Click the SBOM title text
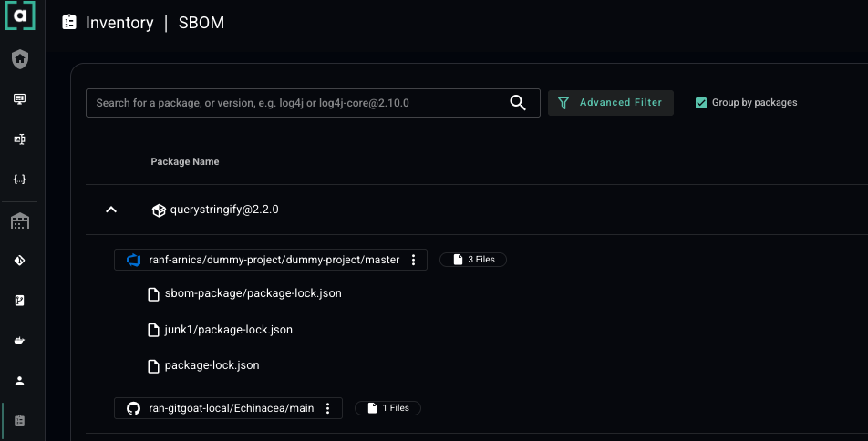The height and width of the screenshot is (441, 868). [201, 23]
